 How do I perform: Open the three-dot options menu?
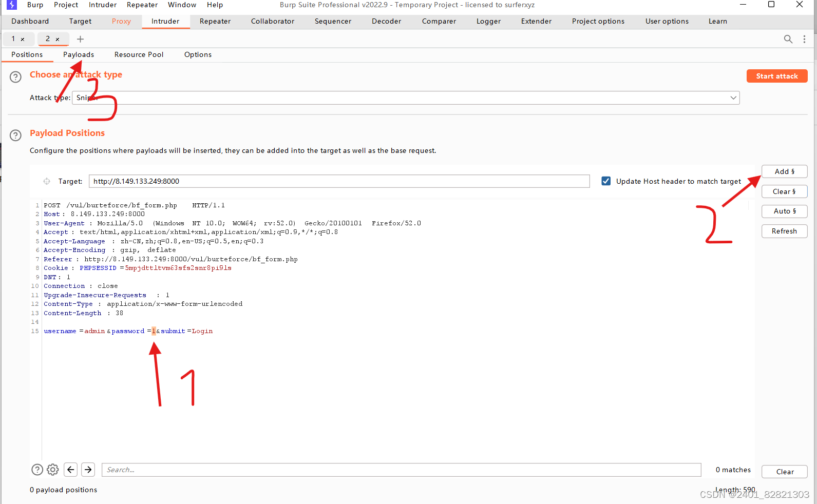pyautogui.click(x=804, y=39)
